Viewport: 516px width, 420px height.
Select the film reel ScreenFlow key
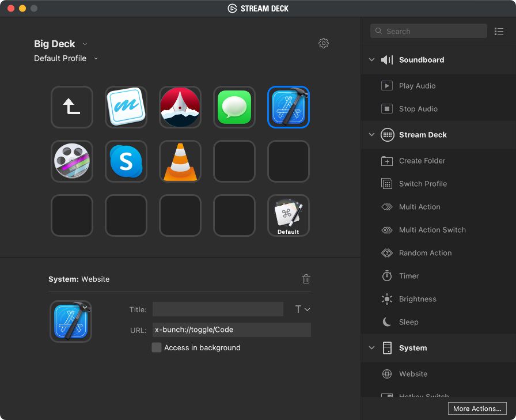click(72, 161)
